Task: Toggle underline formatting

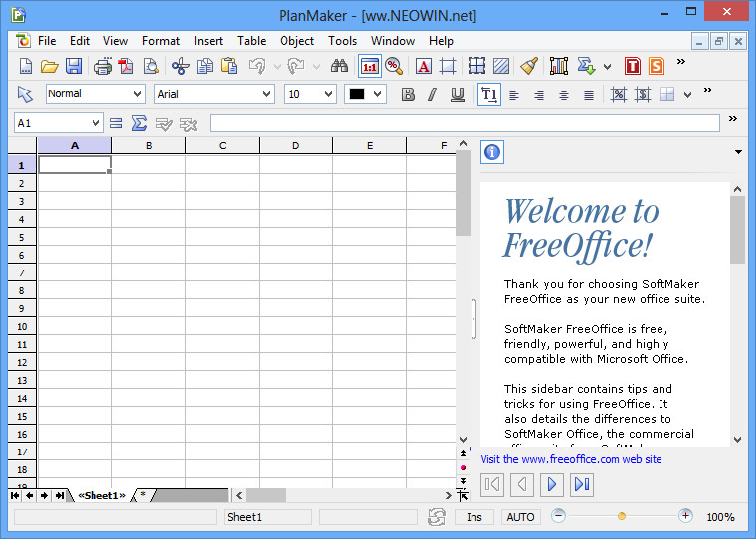Action: pyautogui.click(x=457, y=94)
